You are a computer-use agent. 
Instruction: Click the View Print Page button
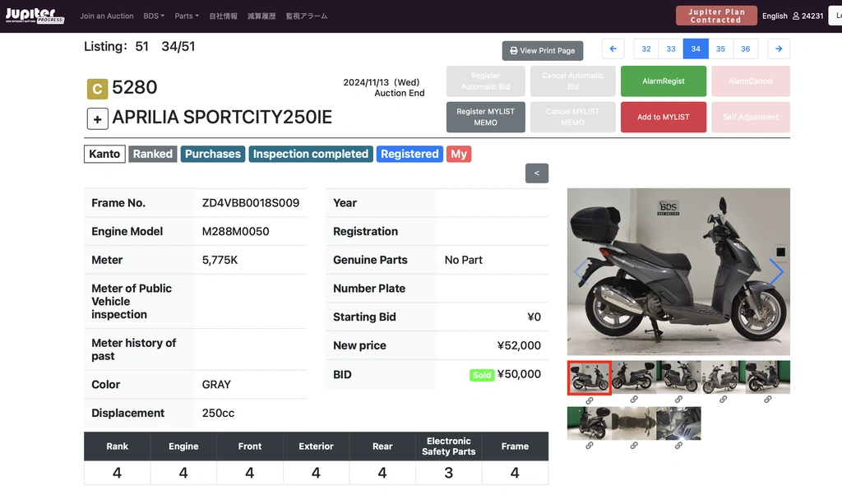click(543, 50)
